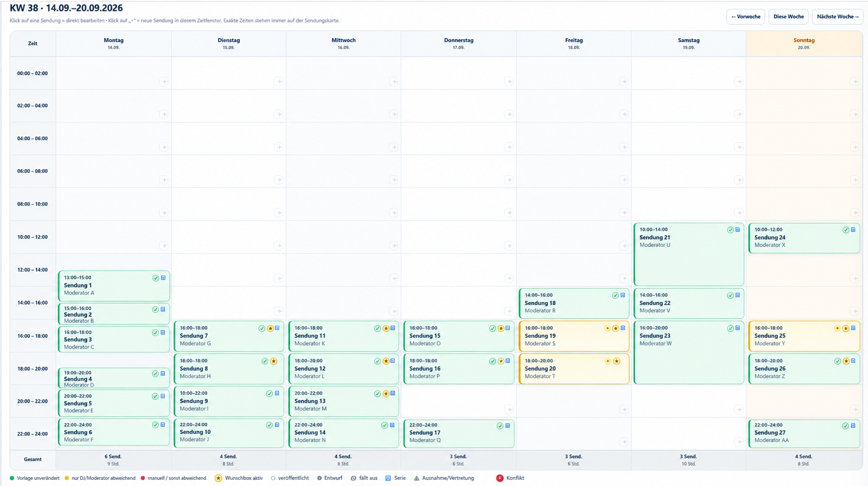Click green Vorlage unverändert legend dot
868x486 pixels.
click(12, 478)
